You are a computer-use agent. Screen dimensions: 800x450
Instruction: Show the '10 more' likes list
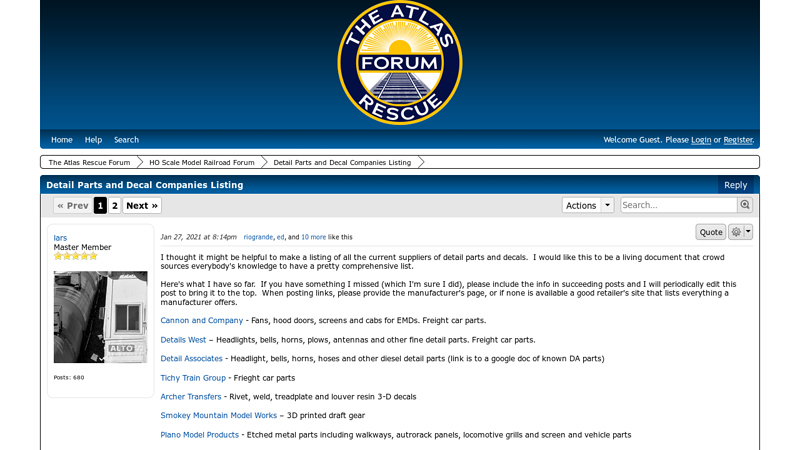tap(313, 237)
